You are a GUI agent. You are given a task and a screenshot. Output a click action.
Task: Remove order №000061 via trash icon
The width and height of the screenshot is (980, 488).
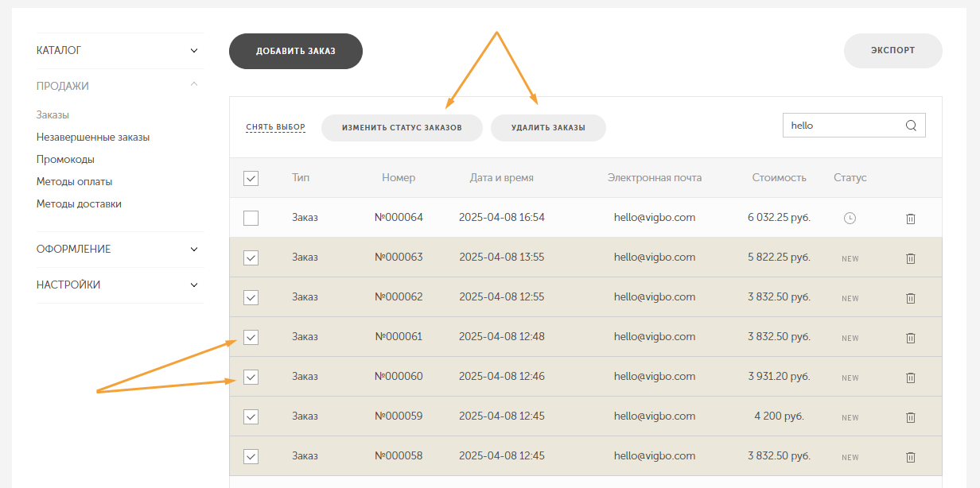911,337
